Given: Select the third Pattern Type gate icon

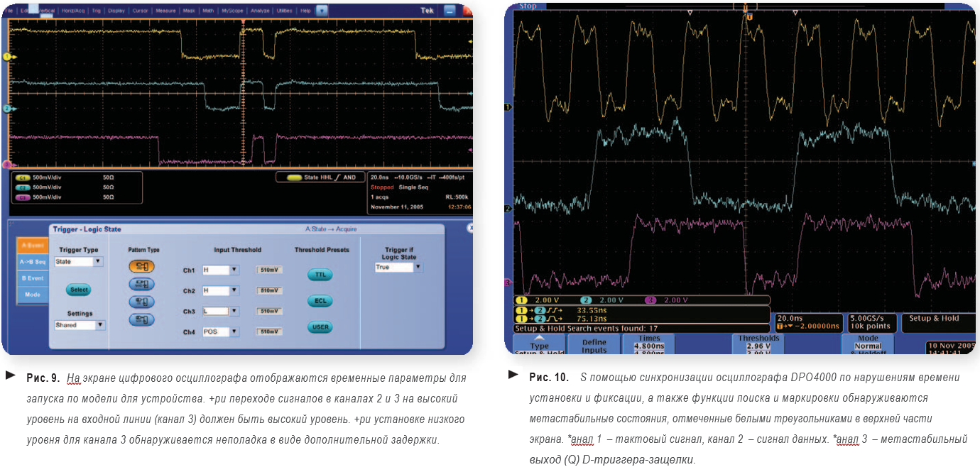Looking at the screenshot, I should pos(141,302).
